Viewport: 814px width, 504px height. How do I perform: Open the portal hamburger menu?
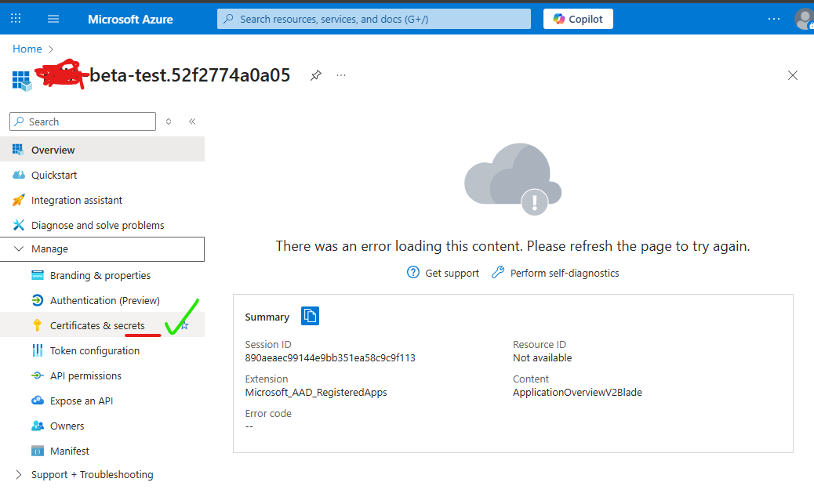pos(53,20)
